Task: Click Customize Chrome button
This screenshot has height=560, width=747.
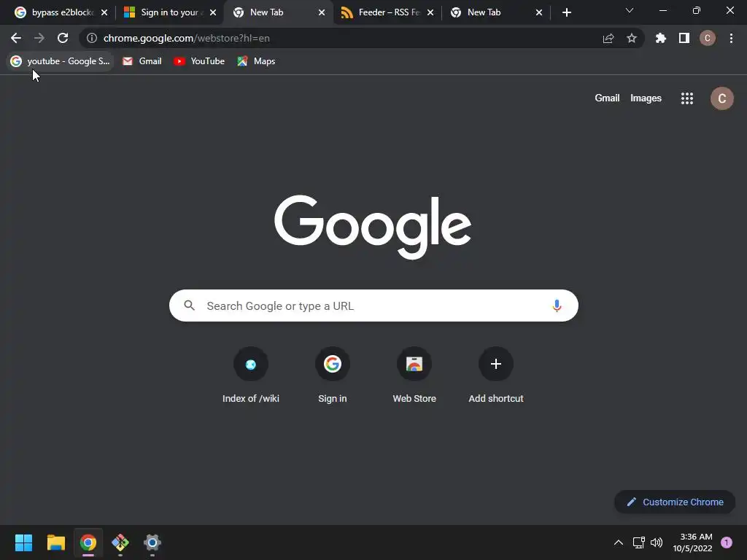Action: tap(675, 502)
